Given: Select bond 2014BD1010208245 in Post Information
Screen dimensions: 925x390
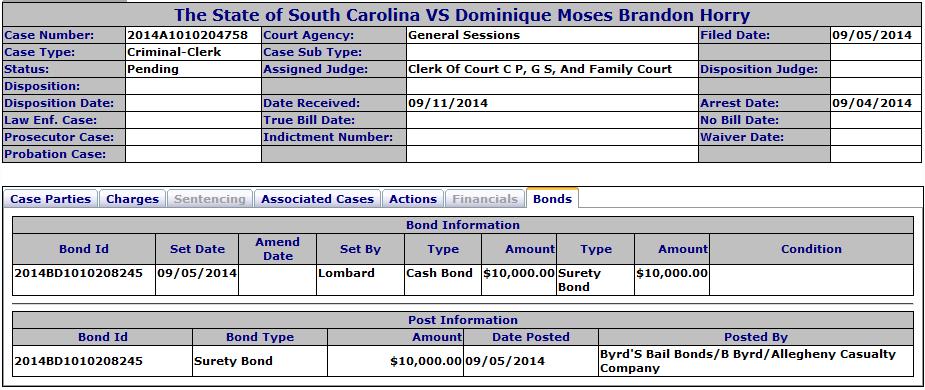Looking at the screenshot, I should coord(78,361).
